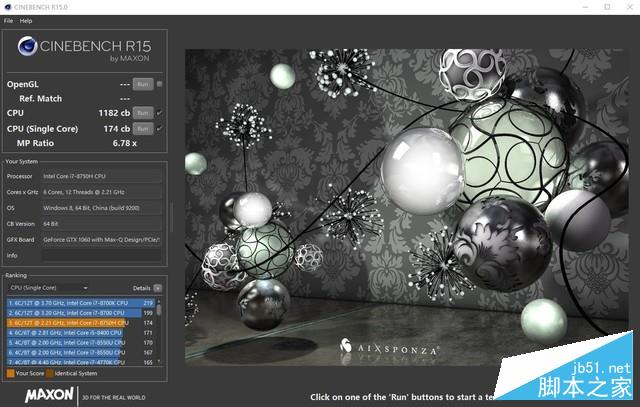Toggle the CPU (Single Core) test checkbox
The height and width of the screenshot is (407, 640).
click(x=160, y=129)
